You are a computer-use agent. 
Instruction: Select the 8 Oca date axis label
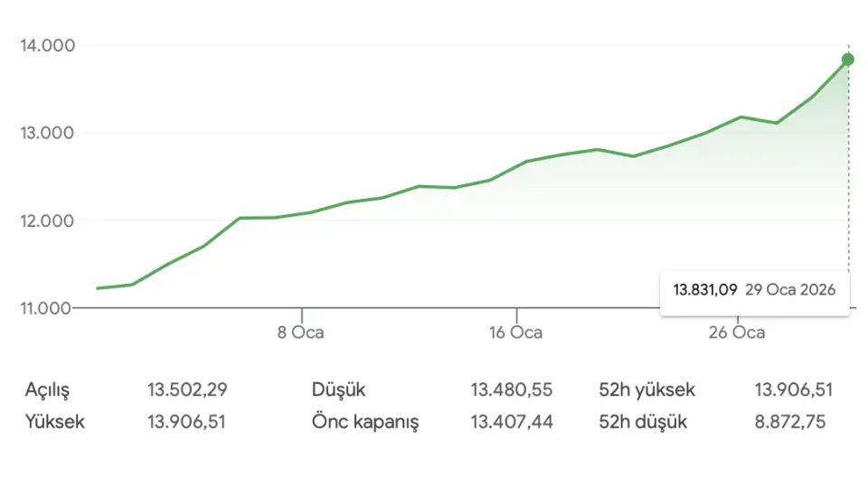click(x=301, y=333)
